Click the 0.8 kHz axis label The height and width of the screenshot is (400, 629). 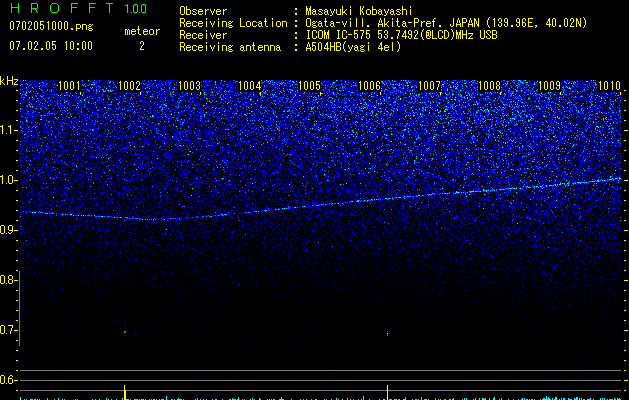(8, 280)
